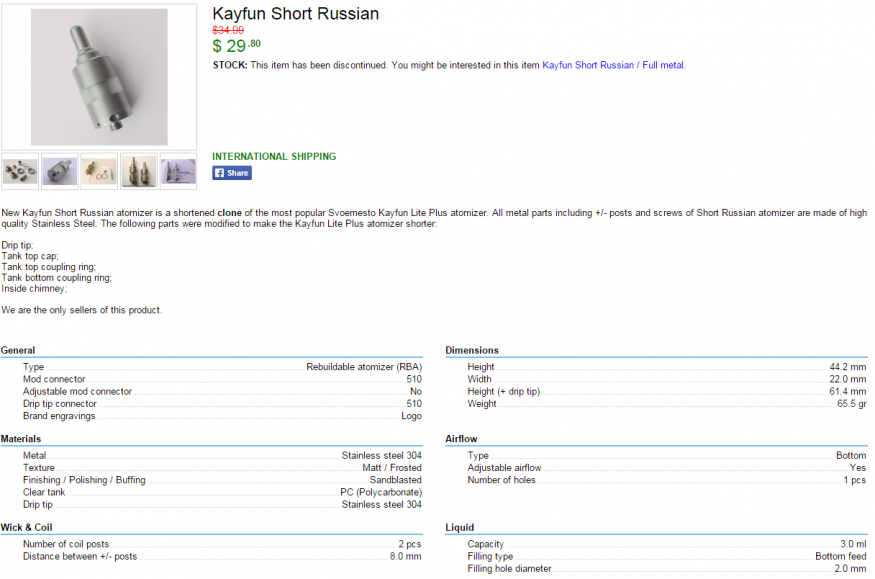The image size is (875, 579).
Task: Open the Kayfun Short Russian / Full metal link
Action: coord(613,65)
